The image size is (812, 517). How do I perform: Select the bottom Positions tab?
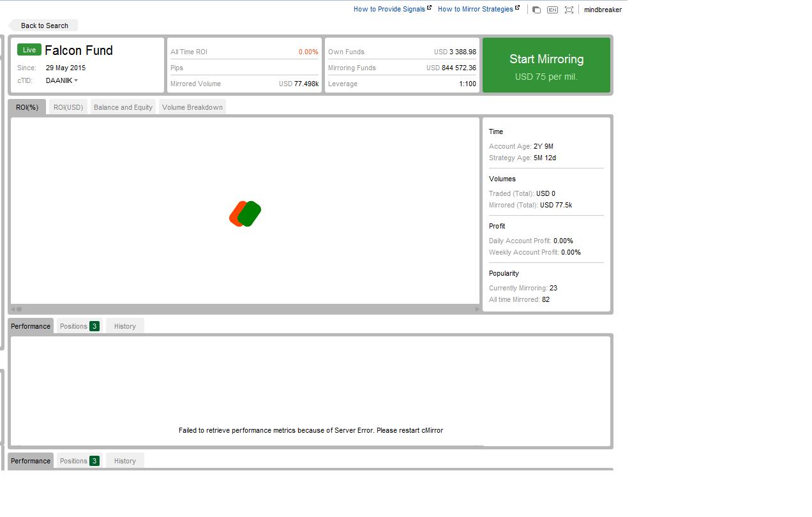coord(79,461)
